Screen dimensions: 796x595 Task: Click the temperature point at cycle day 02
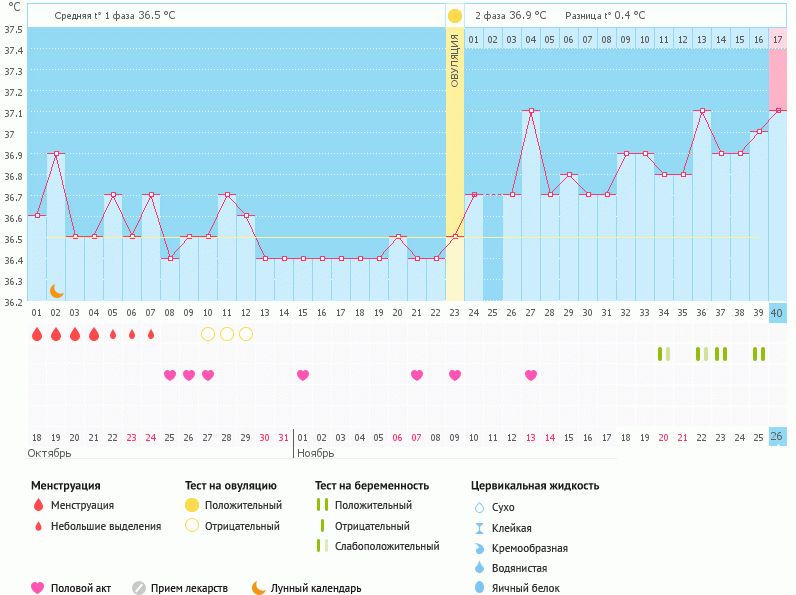click(56, 153)
